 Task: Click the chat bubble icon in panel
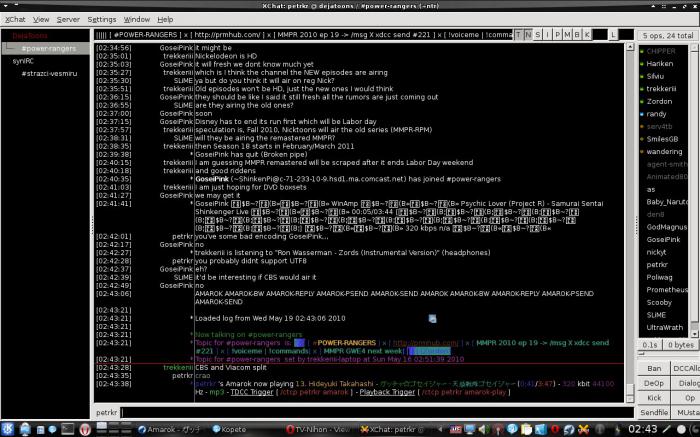click(52, 429)
